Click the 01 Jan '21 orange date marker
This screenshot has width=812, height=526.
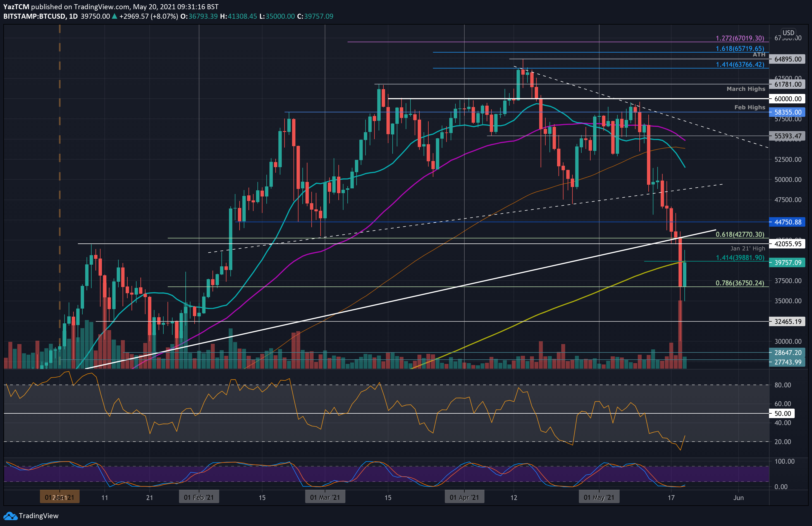pyautogui.click(x=59, y=497)
